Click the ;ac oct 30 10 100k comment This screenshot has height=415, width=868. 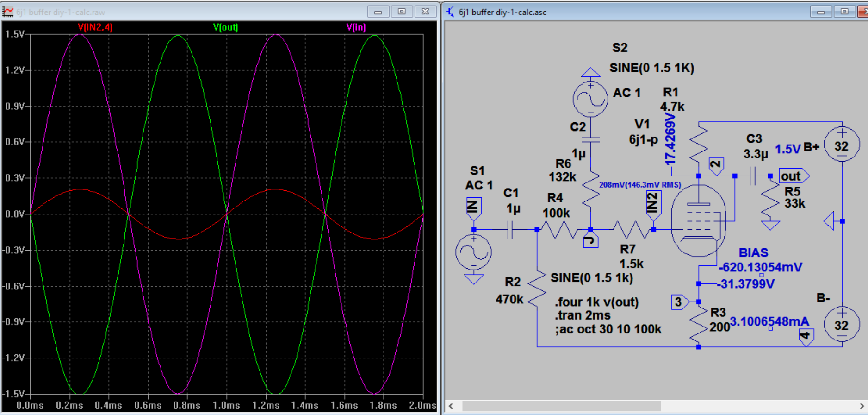pyautogui.click(x=608, y=329)
